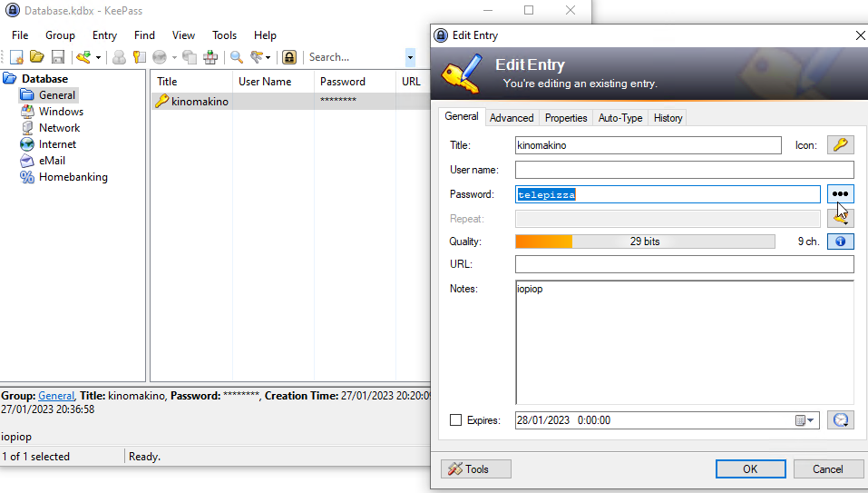Screen dimensions: 868x493
Task: Open the password generator key button
Action: (840, 219)
